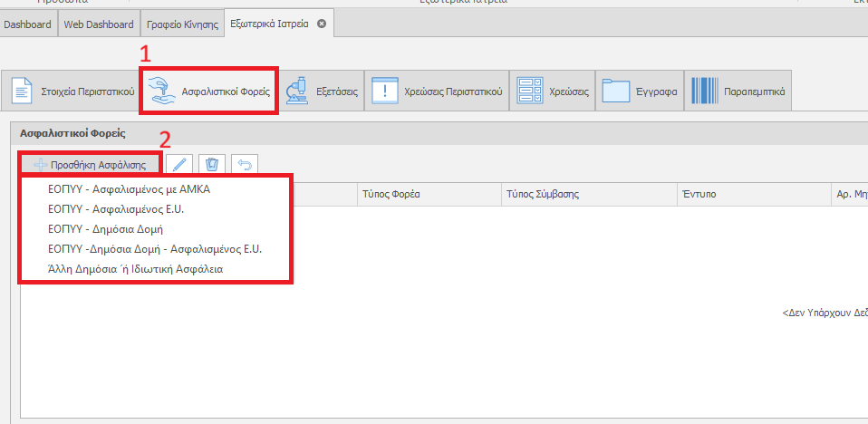This screenshot has width=868, height=424.
Task: Expand the Προσθήκη Ασφάλισης dropdown
Action: [90, 165]
